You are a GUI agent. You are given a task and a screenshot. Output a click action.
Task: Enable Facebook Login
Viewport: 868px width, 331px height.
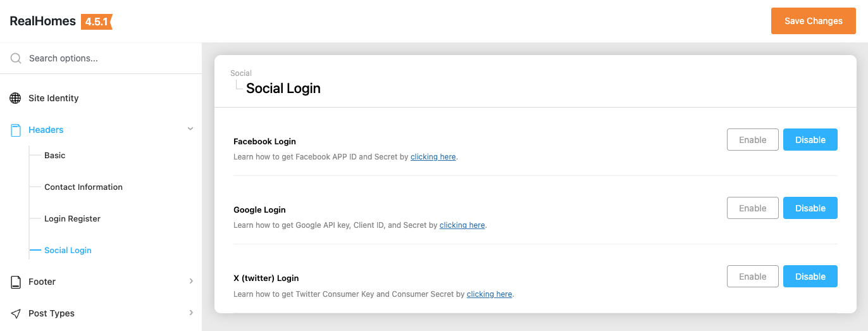point(752,140)
